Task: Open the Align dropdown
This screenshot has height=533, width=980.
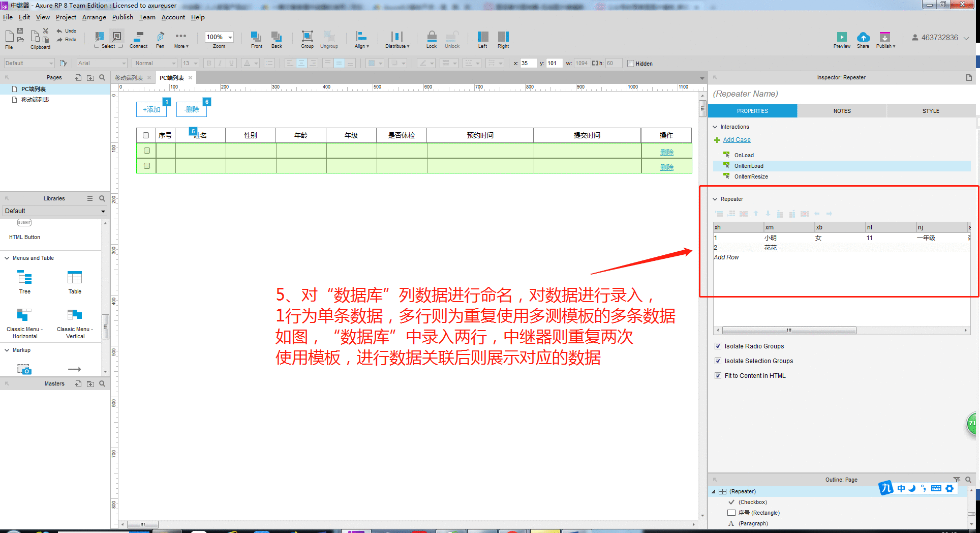Action: tap(361, 40)
